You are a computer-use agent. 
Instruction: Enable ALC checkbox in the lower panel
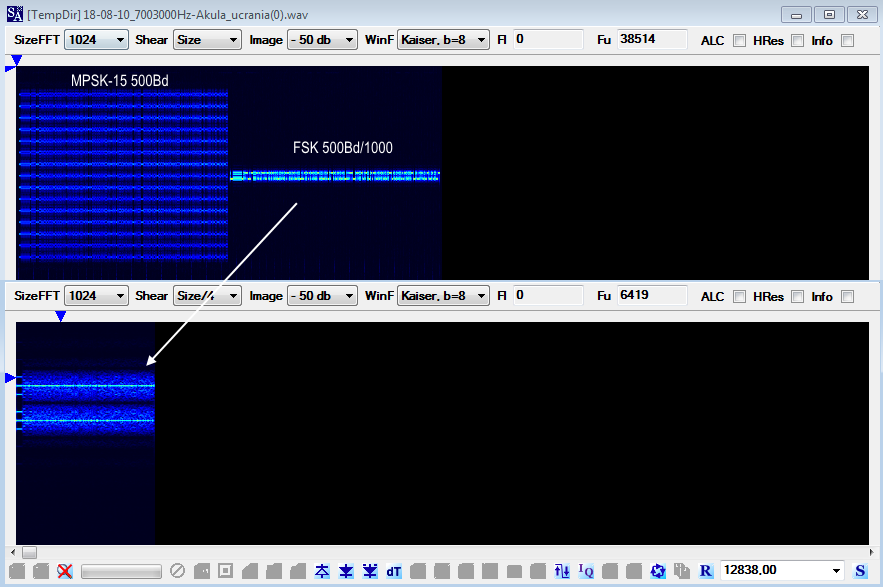pos(739,296)
